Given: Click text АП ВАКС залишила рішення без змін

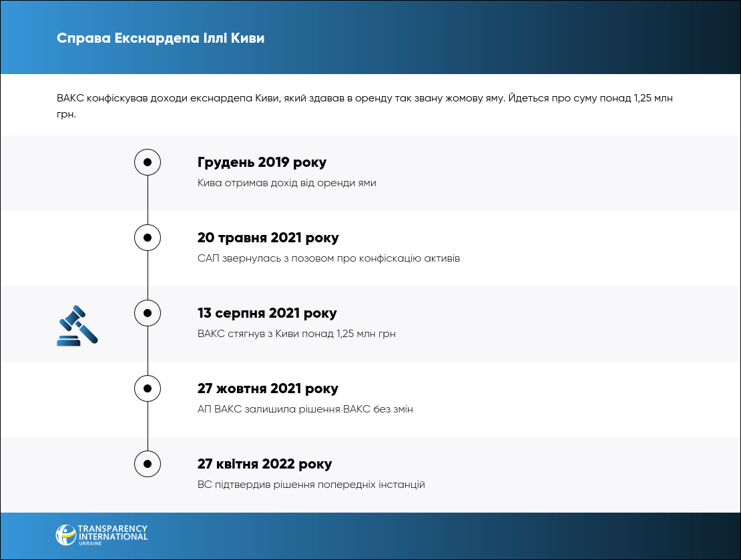Looking at the screenshot, I should 305,409.
